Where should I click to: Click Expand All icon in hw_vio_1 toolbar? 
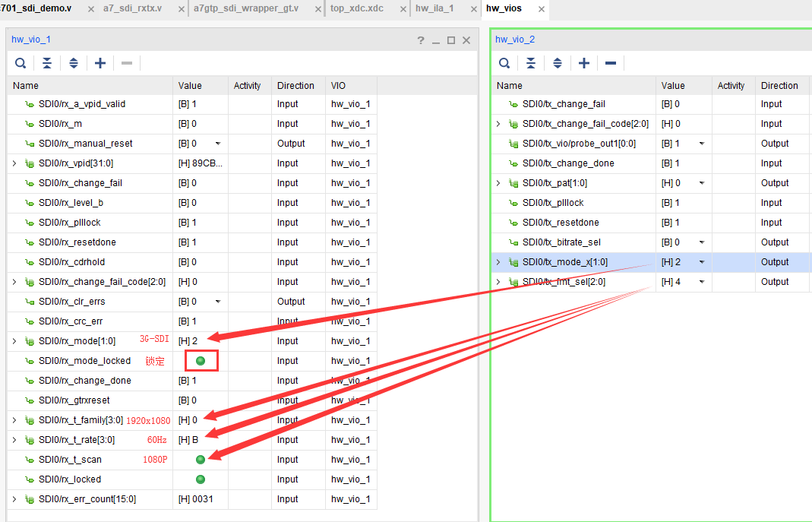[74, 63]
